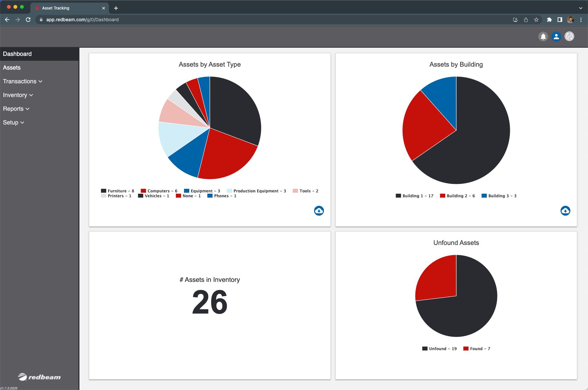
Task: Toggle Found legend swatch
Action: [466, 349]
